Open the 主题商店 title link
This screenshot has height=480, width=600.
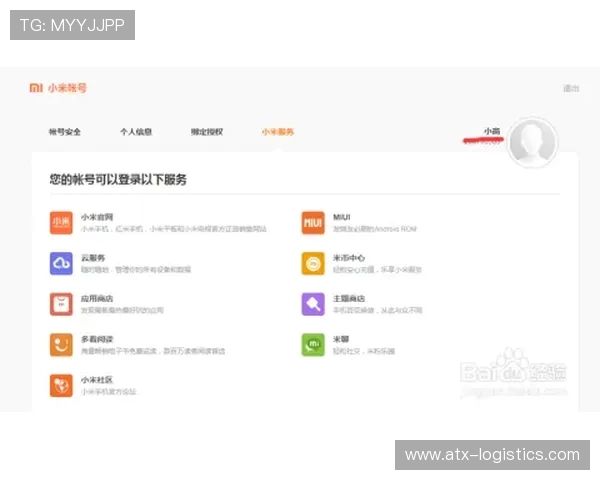pos(349,299)
